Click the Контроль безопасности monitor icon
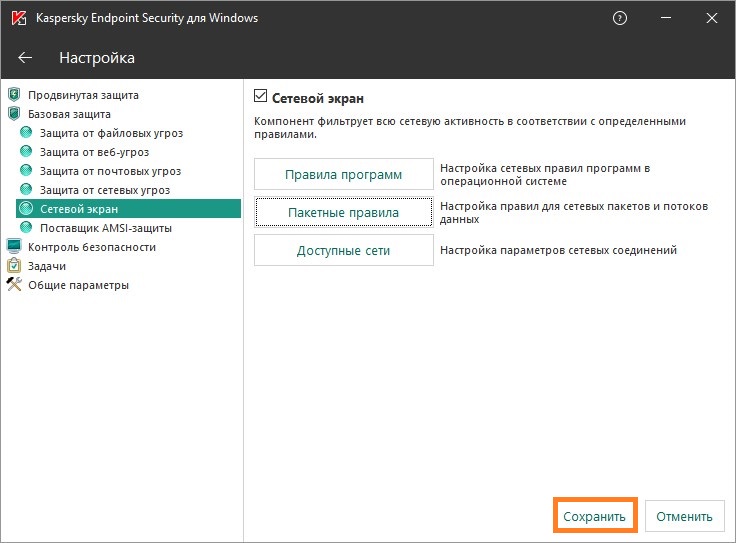The image size is (736, 543). pos(14,247)
